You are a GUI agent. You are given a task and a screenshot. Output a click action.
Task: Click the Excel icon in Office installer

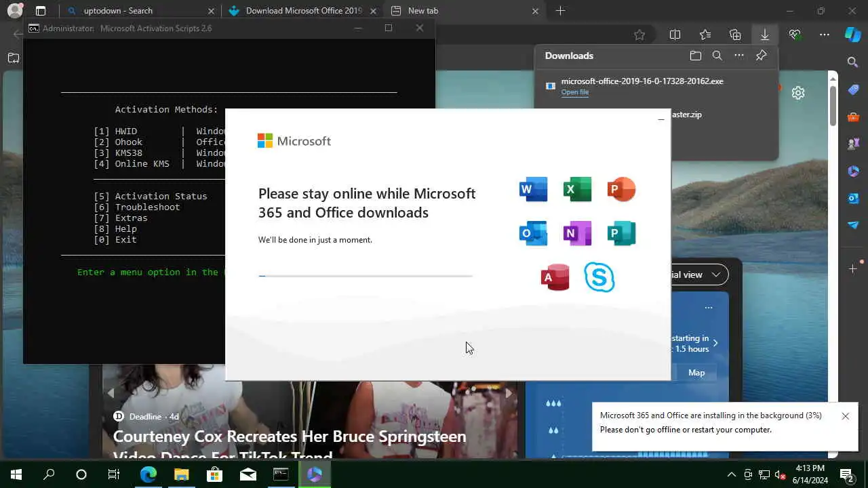click(577, 189)
